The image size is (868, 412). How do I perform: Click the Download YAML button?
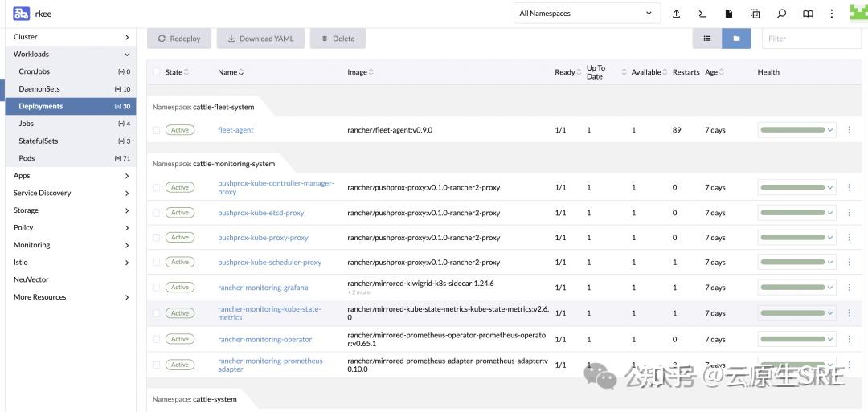[x=260, y=39]
